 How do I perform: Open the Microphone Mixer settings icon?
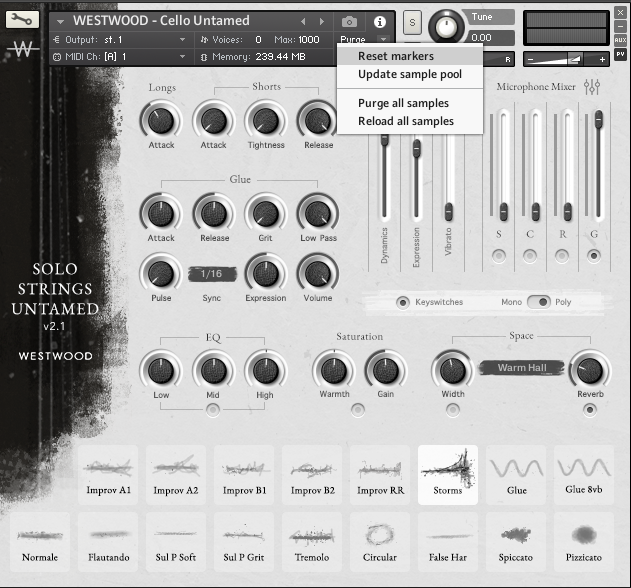tap(592, 87)
